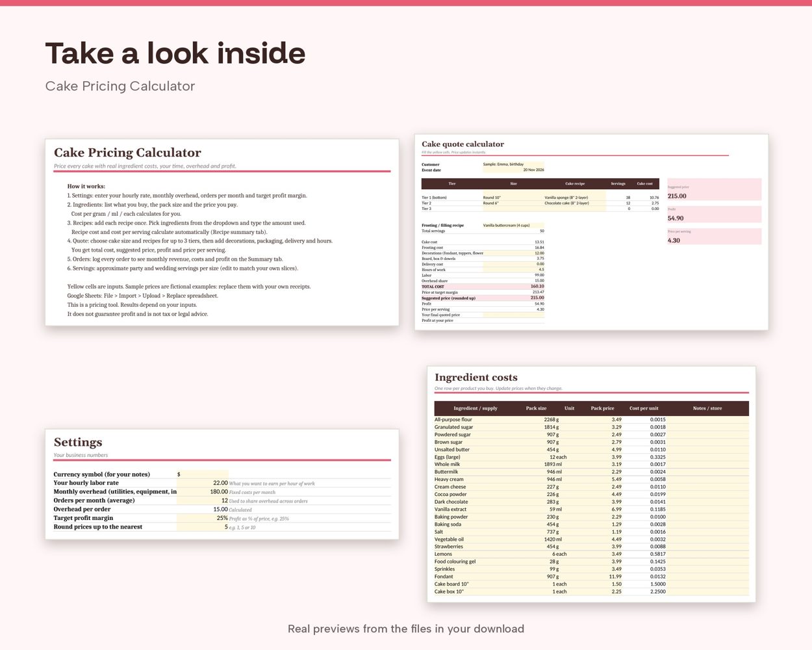
Task: Click the 'Google Sheets: File > Import' line
Action: pyautogui.click(x=143, y=296)
